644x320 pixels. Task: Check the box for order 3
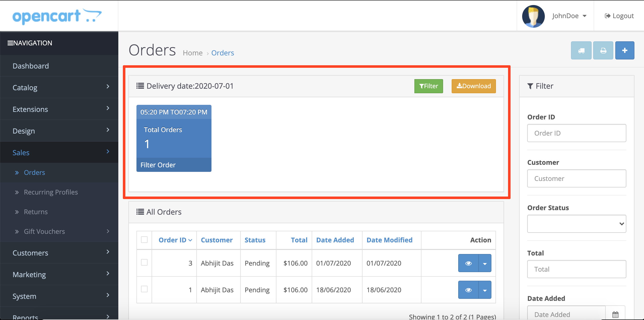pos(144,263)
